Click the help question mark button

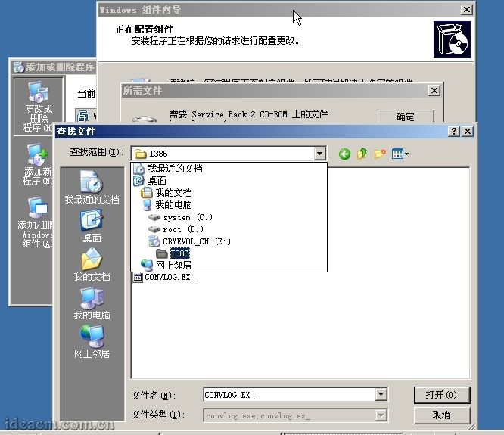click(x=454, y=131)
